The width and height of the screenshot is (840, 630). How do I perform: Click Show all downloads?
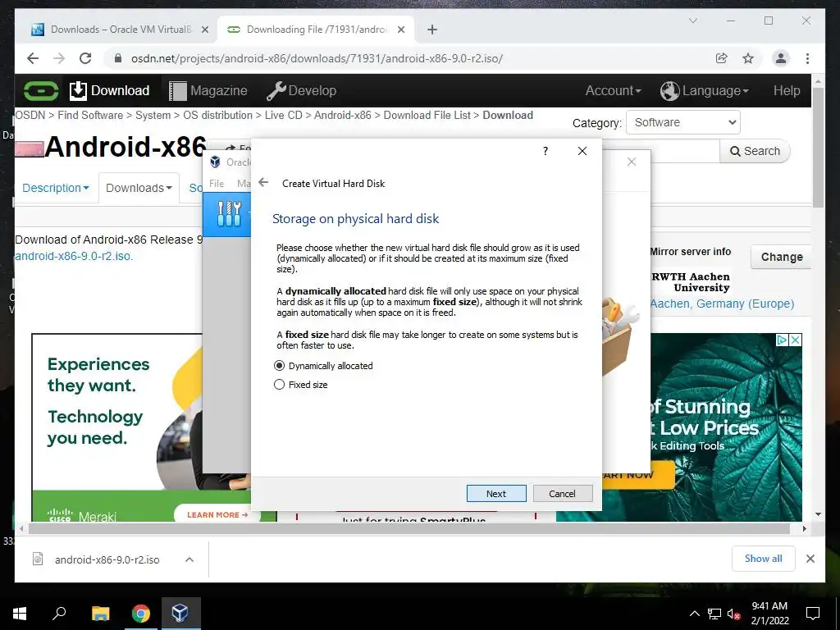(x=764, y=559)
